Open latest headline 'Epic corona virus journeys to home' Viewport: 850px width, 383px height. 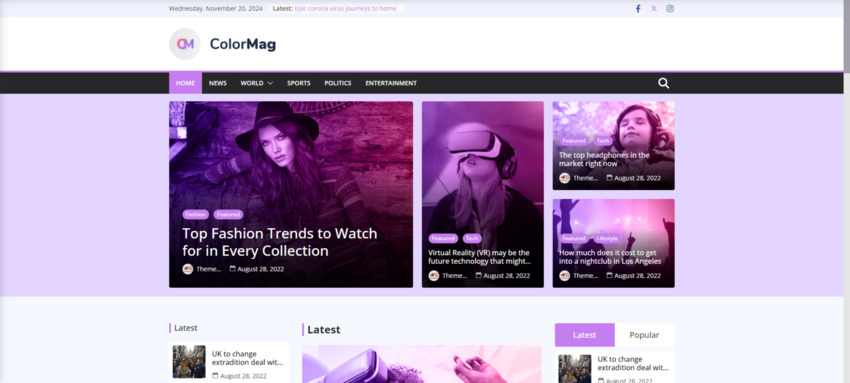(345, 9)
